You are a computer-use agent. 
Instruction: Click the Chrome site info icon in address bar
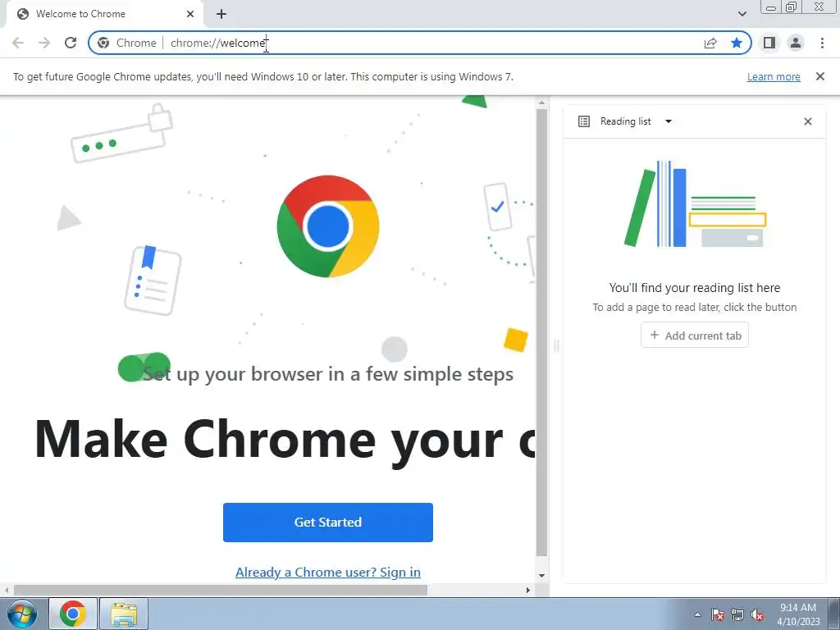tap(103, 43)
